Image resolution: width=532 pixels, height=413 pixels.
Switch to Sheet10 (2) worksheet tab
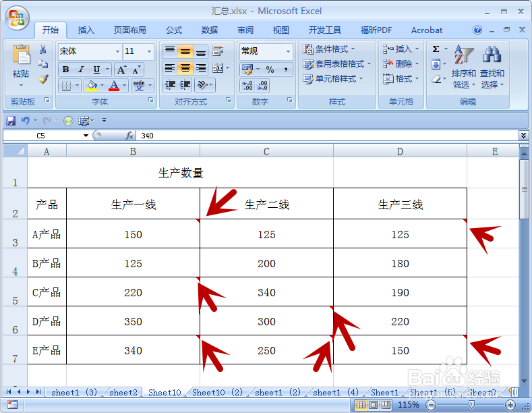click(217, 393)
